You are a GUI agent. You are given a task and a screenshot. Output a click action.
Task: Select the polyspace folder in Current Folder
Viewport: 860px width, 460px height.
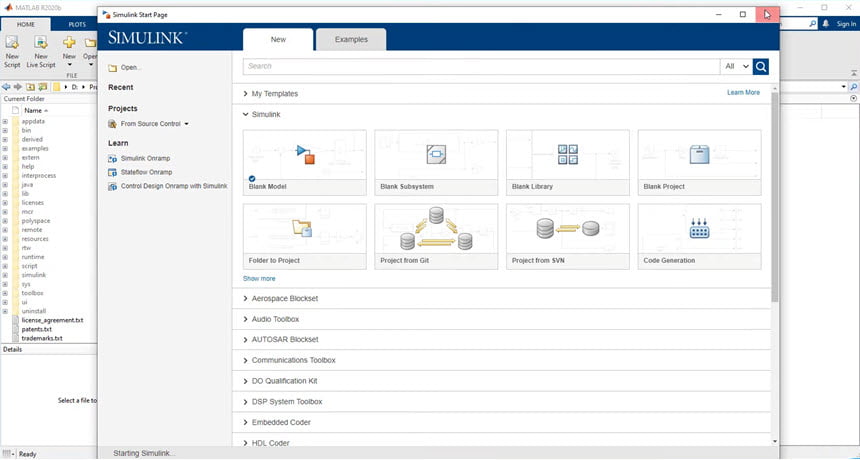(36, 221)
